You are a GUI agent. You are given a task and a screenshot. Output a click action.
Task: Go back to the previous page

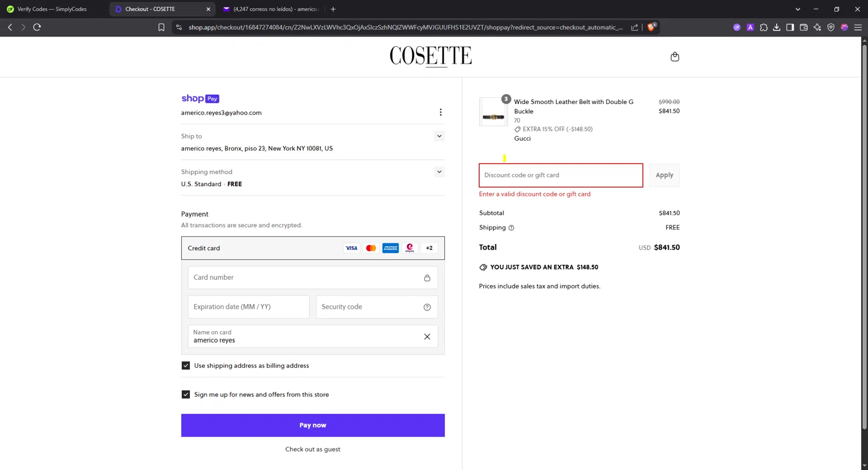point(10,27)
